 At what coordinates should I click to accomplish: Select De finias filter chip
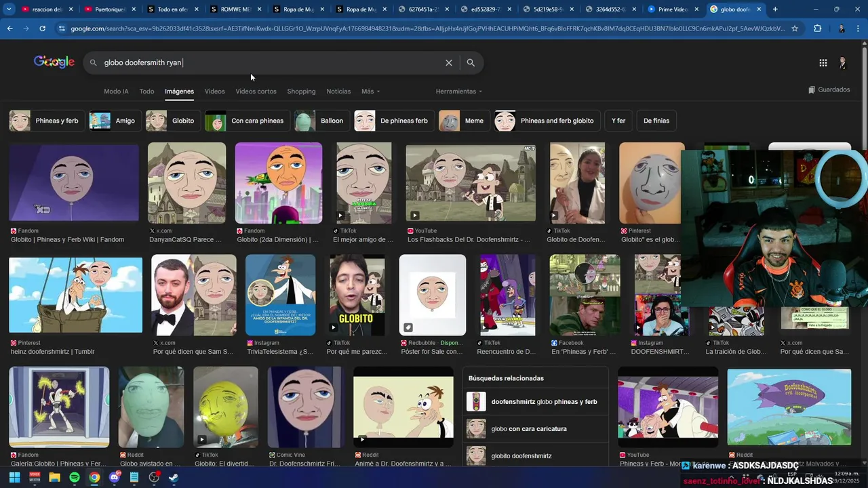click(656, 121)
